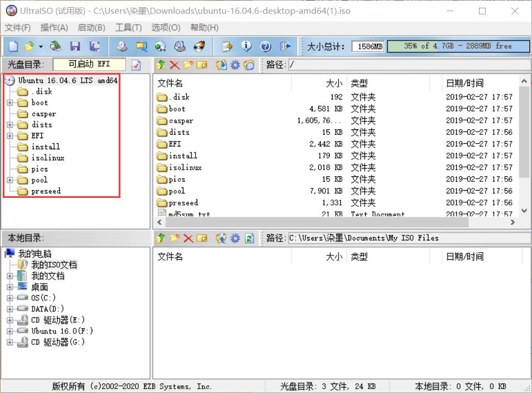Click the Open CD/DVD disc toolbar icon
This screenshot has height=393, width=532.
[x=56, y=46]
